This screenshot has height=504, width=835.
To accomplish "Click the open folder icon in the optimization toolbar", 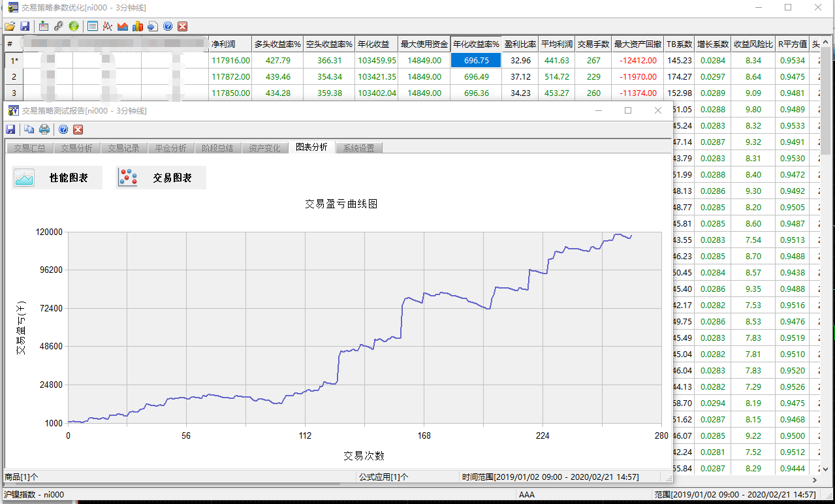I will click(9, 26).
